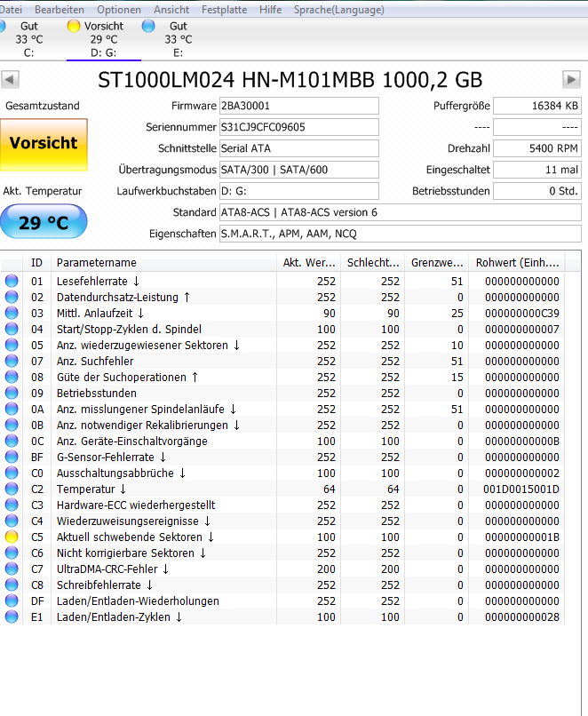The height and width of the screenshot is (716, 588).
Task: Open the Sprache(Language) menu
Action: (338, 10)
